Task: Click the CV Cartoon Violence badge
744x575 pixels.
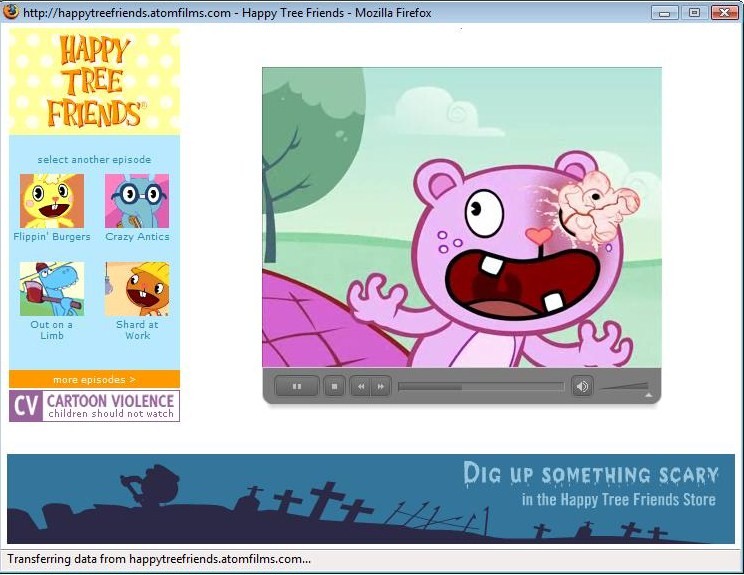Action: 94,406
